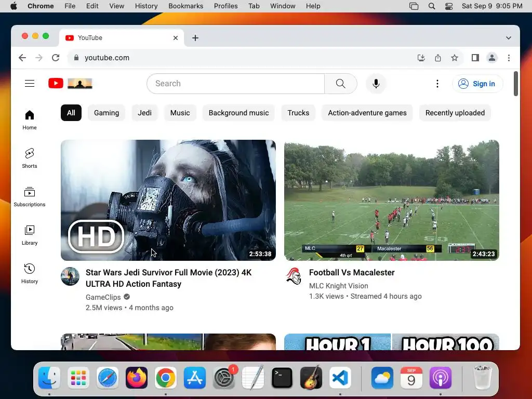Select the Background music chip
This screenshot has height=399, width=532.
238,113
